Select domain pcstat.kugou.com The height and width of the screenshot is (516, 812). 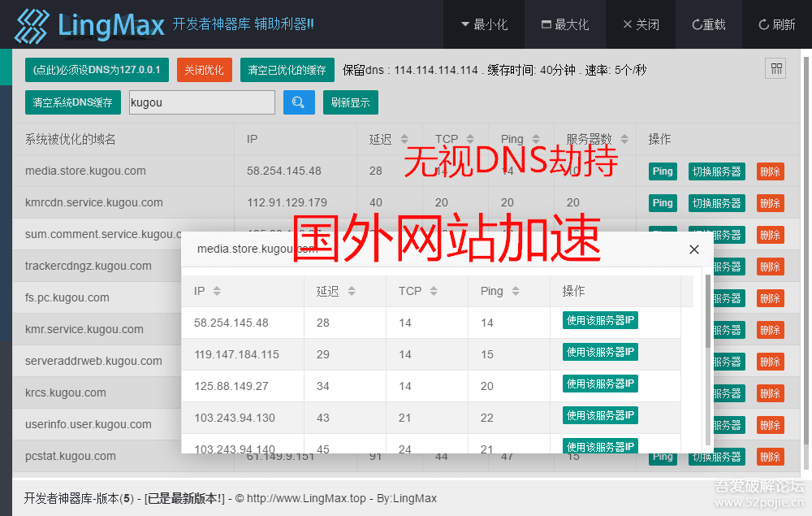pyautogui.click(x=71, y=457)
